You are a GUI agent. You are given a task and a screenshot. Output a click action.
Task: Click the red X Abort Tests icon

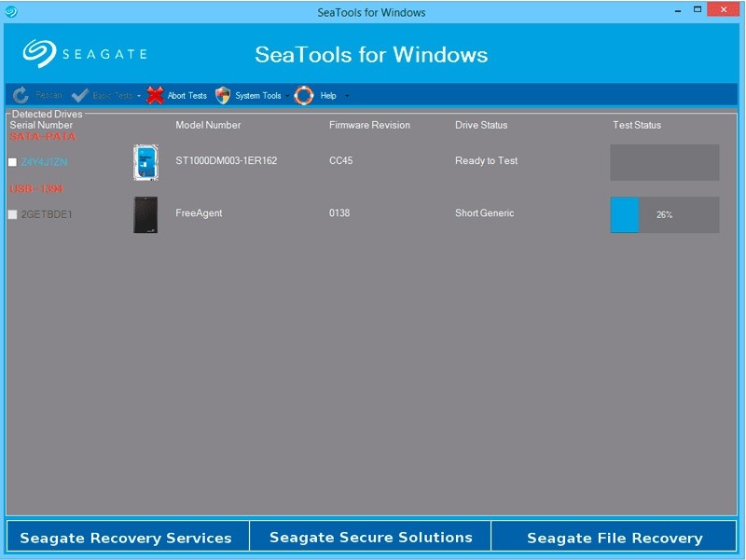155,95
